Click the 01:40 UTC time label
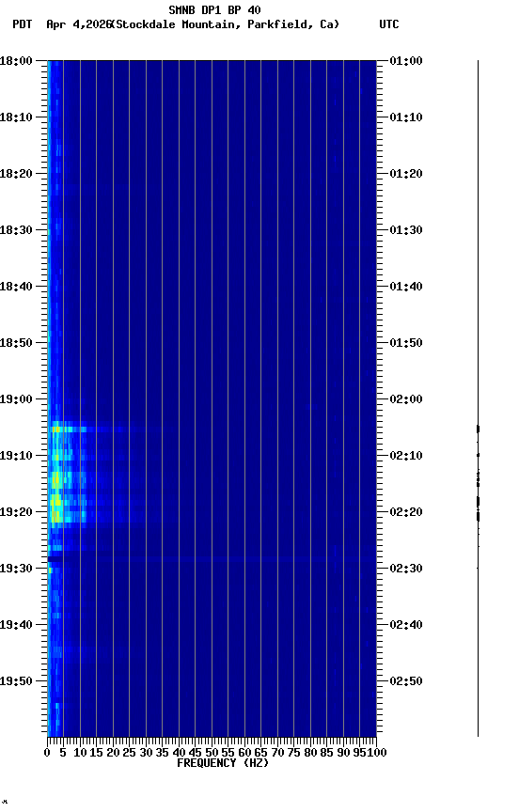 pos(406,287)
